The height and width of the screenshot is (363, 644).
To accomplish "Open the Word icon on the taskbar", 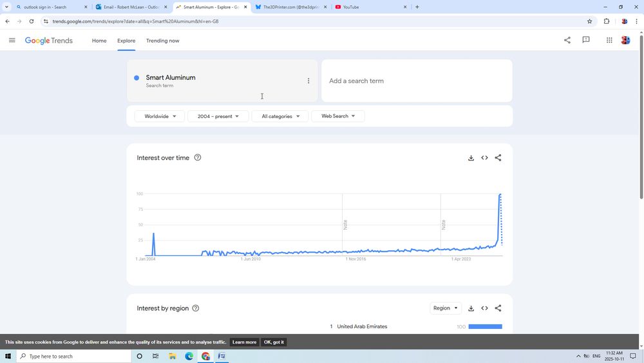I will pyautogui.click(x=222, y=356).
